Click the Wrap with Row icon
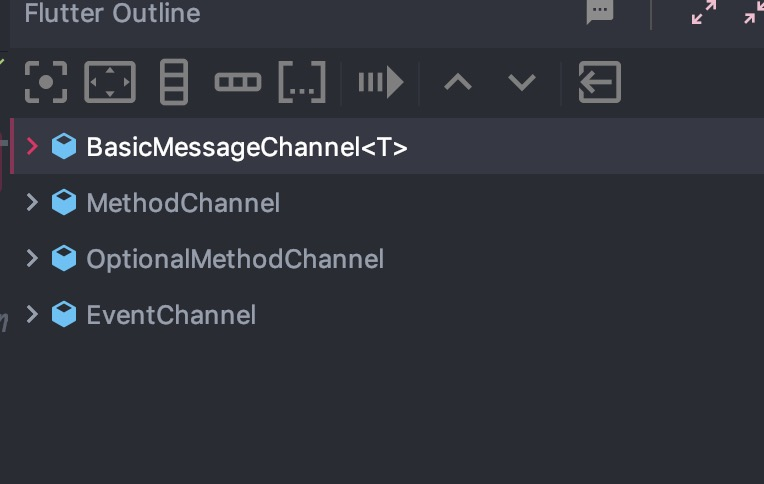This screenshot has height=484, width=764. coord(238,82)
